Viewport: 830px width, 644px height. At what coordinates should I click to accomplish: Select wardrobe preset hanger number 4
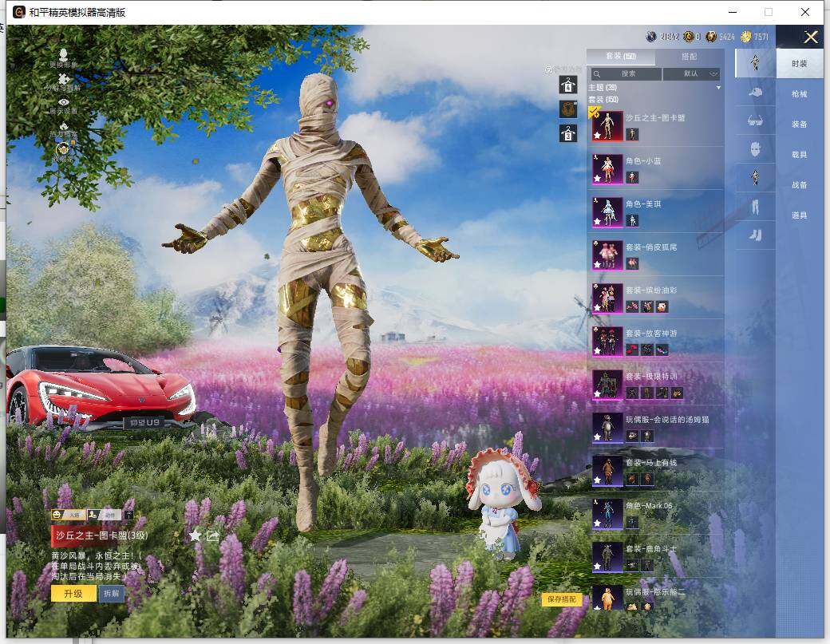click(567, 85)
